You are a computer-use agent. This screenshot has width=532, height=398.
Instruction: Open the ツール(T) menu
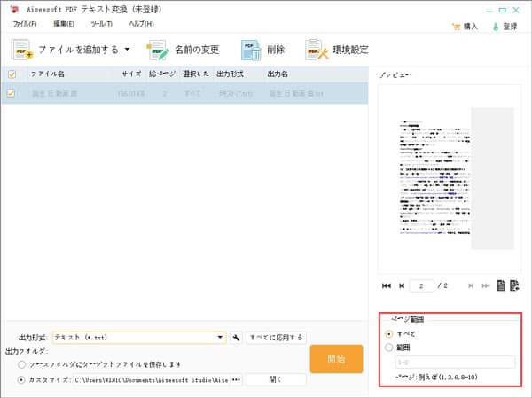101,24
